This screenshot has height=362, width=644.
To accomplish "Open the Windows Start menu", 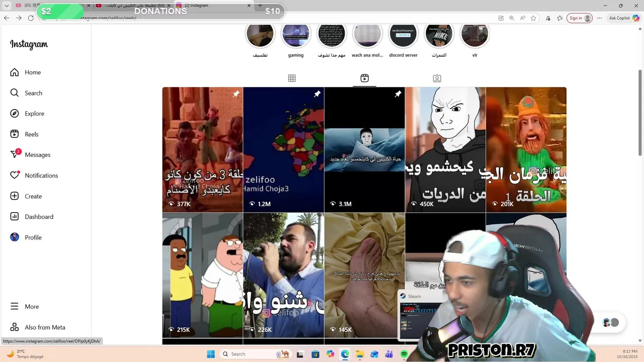I will [x=211, y=354].
